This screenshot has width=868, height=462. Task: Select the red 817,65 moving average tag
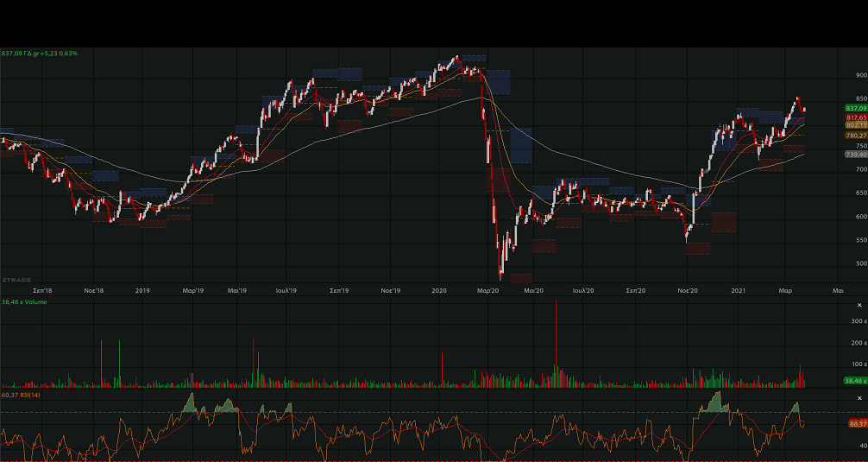(x=857, y=117)
